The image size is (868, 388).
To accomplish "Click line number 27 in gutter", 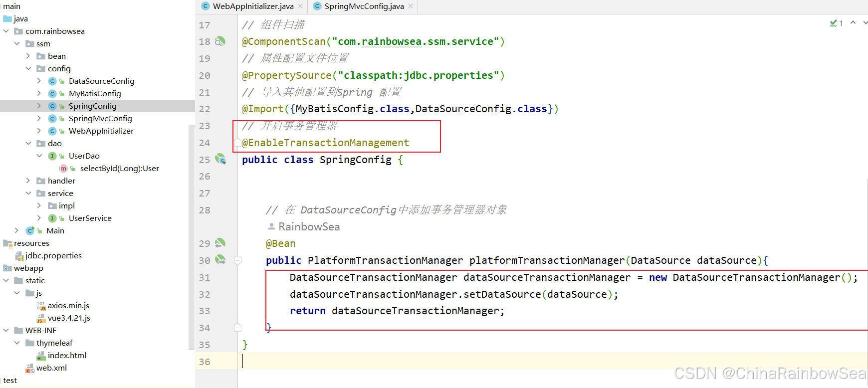I will 205,193.
